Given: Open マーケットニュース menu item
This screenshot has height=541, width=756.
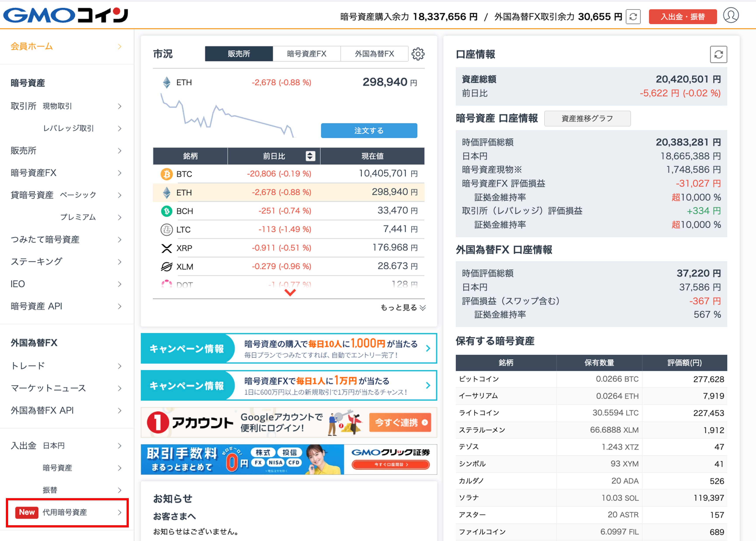Looking at the screenshot, I should 67,388.
